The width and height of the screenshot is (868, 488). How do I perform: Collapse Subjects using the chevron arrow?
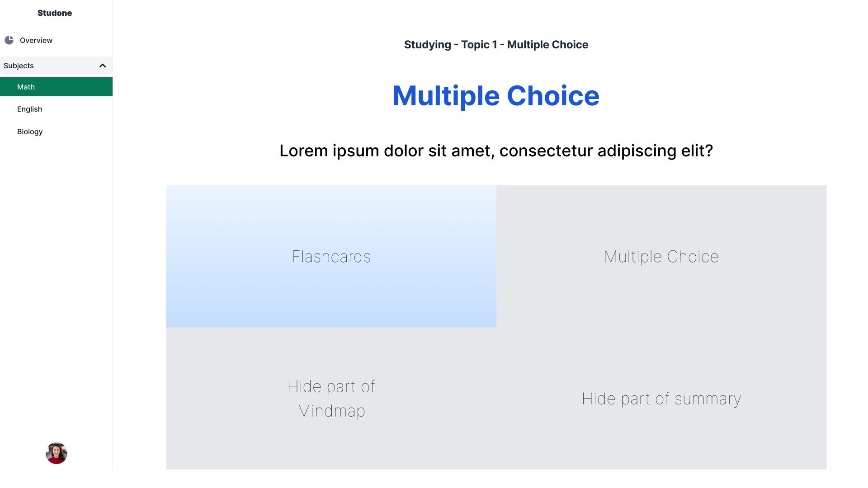[103, 66]
